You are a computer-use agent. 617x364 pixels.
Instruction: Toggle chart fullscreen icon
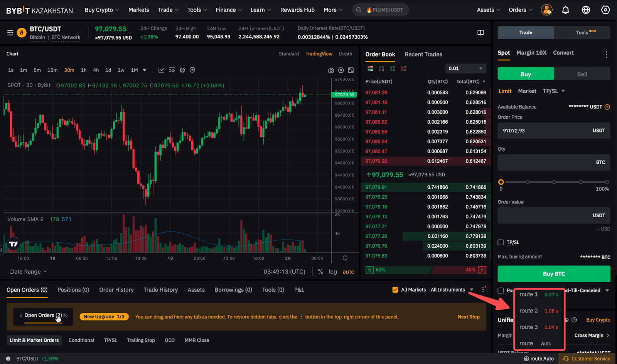[351, 70]
